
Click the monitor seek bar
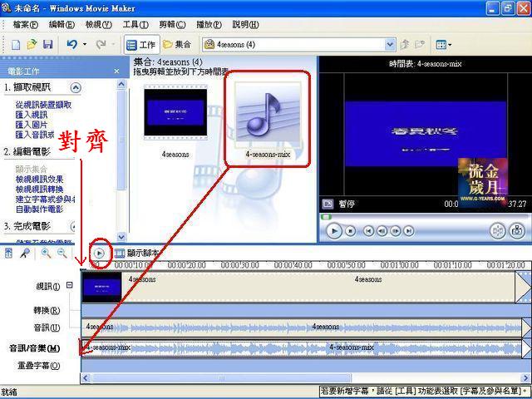click(x=425, y=216)
